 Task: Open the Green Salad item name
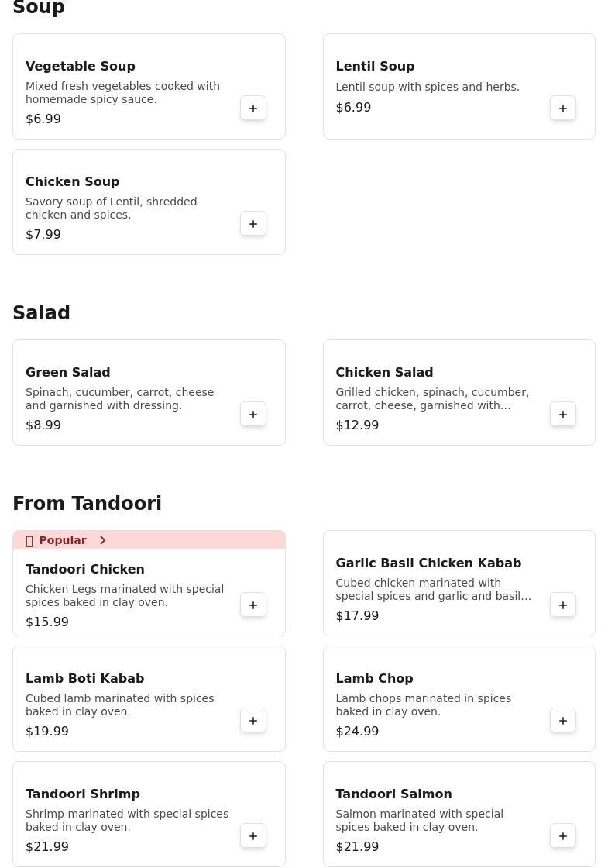[x=67, y=372]
